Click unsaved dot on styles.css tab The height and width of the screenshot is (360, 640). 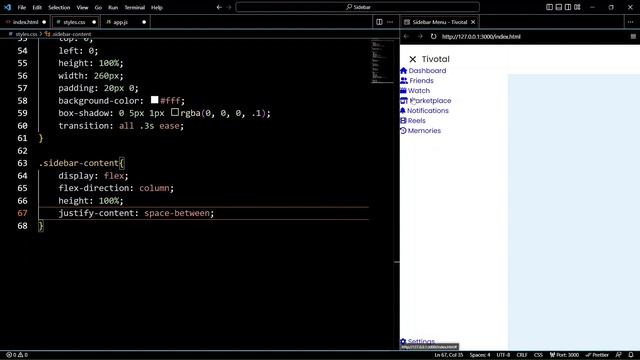(94, 22)
